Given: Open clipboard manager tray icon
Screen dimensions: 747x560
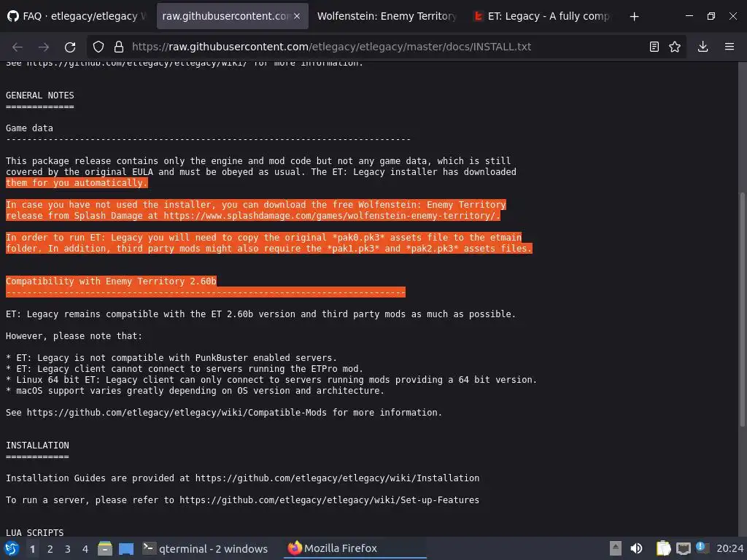Looking at the screenshot, I should tap(663, 548).
